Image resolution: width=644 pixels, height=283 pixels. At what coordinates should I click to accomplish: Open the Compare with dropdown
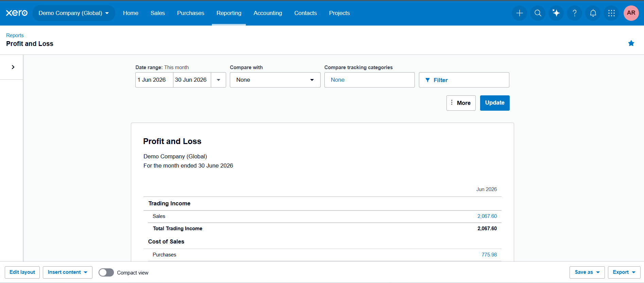tap(275, 80)
